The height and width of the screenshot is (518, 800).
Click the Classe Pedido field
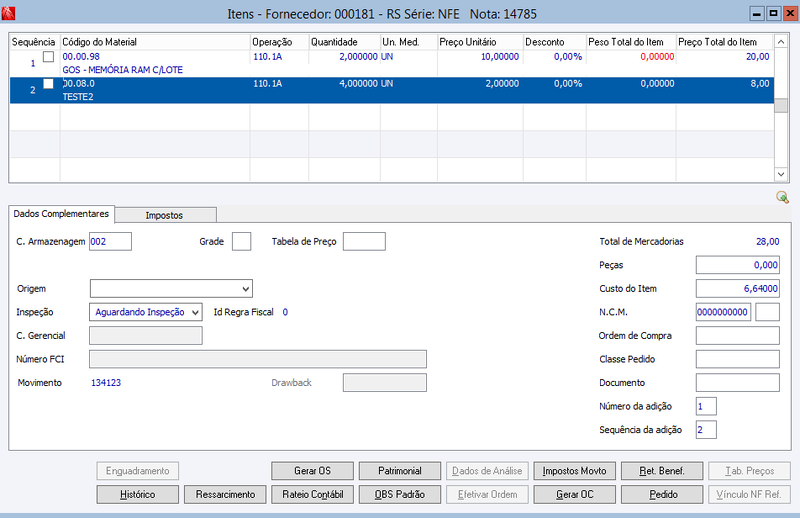(x=738, y=359)
